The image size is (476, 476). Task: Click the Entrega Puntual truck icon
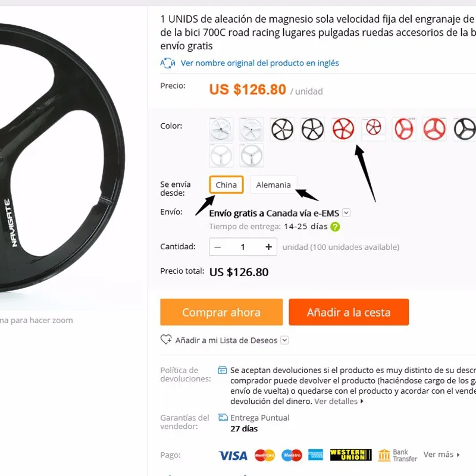[x=223, y=418]
